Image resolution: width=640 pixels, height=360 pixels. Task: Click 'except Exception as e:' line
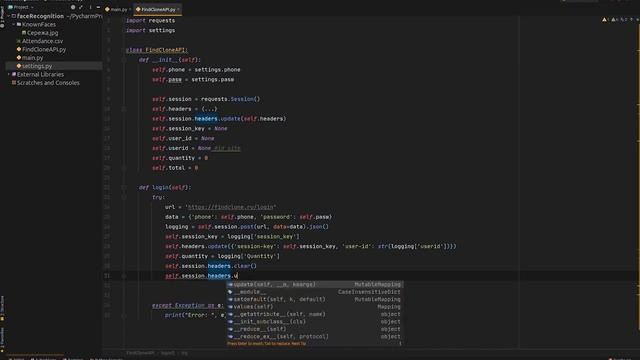pos(188,305)
